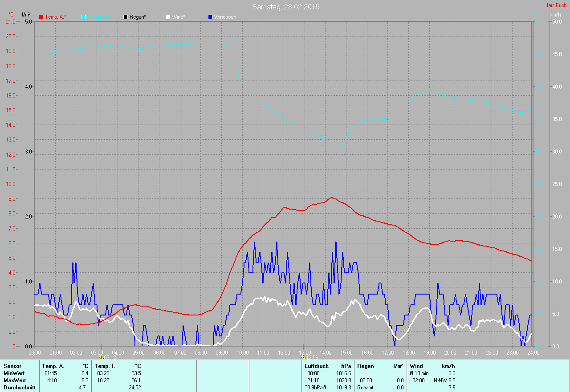Click the maximum outdoor temperature value 9.3

85,380
